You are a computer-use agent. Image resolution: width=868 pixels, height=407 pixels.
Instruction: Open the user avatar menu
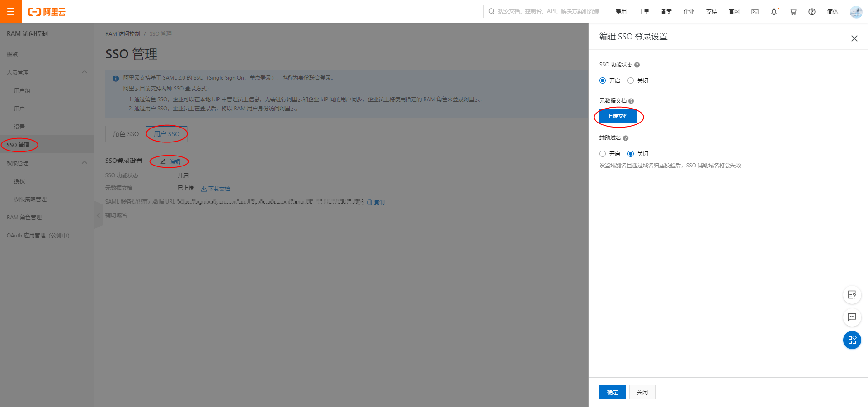point(856,12)
